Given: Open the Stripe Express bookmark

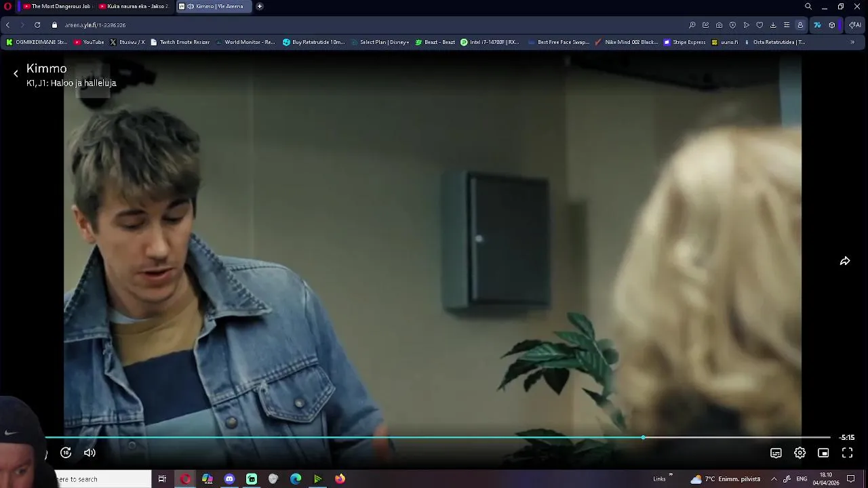Looking at the screenshot, I should click(x=684, y=42).
